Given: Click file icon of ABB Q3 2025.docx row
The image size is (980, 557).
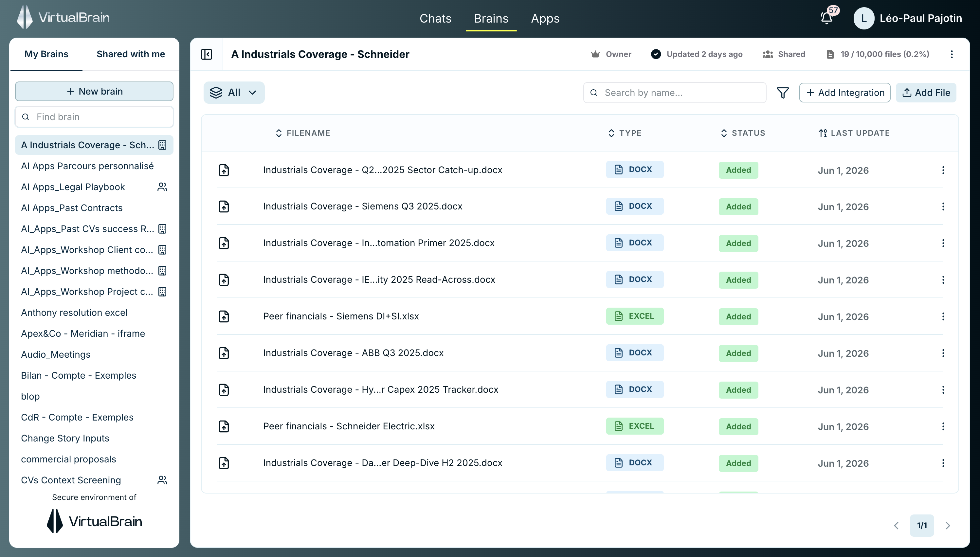Looking at the screenshot, I should coord(224,353).
